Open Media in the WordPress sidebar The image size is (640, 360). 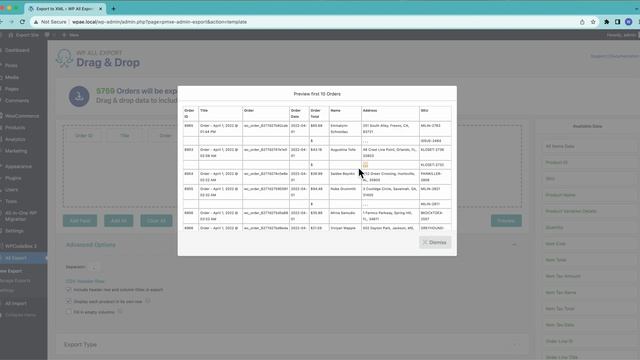click(12, 77)
